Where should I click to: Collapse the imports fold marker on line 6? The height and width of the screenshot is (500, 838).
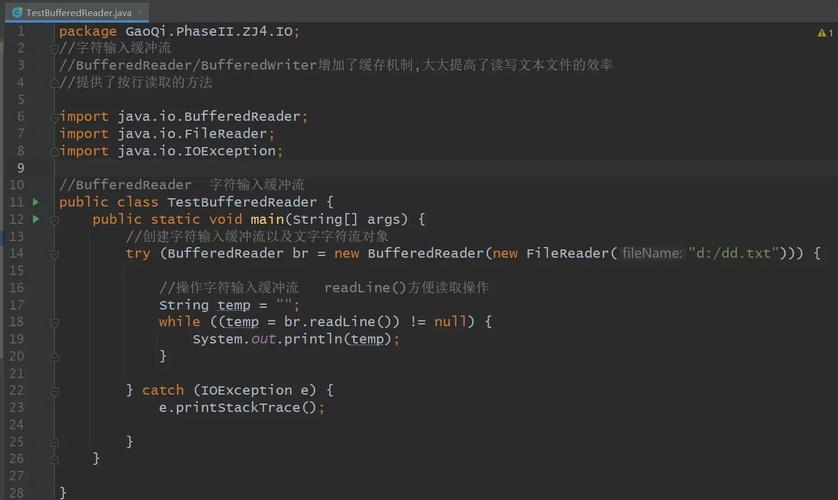54,117
